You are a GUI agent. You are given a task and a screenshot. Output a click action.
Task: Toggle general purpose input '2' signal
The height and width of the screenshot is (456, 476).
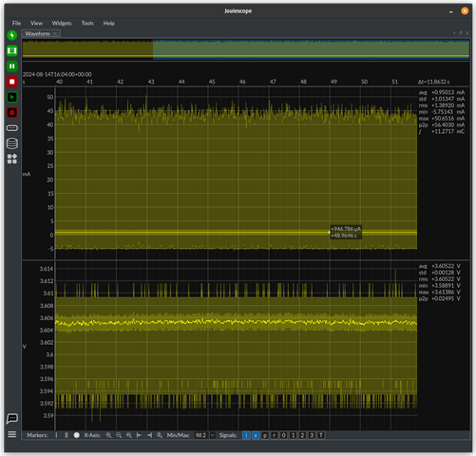302,435
